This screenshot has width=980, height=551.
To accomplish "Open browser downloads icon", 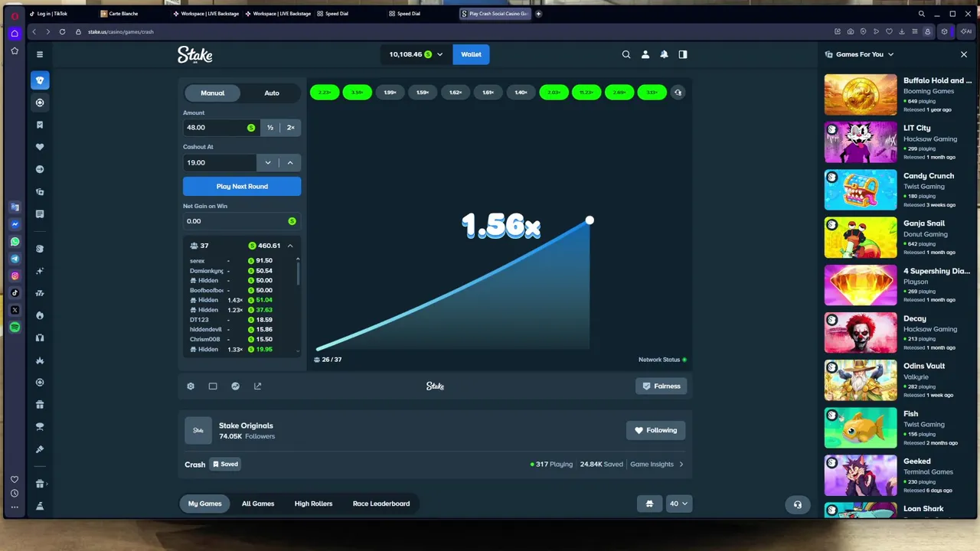I will (x=902, y=31).
